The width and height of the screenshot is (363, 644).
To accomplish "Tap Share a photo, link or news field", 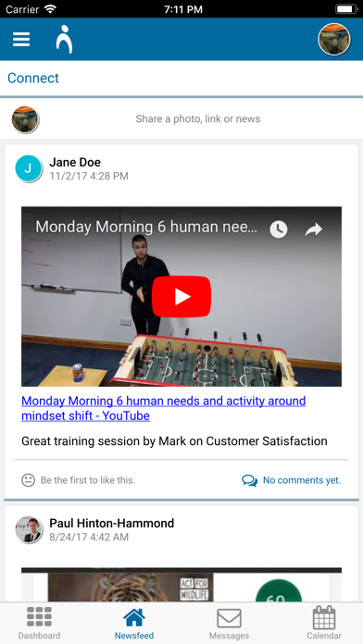I will [x=198, y=119].
